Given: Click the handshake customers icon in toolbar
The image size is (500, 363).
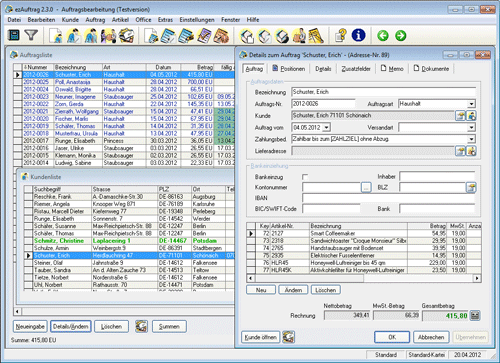Looking at the screenshot, I should click(x=108, y=35).
